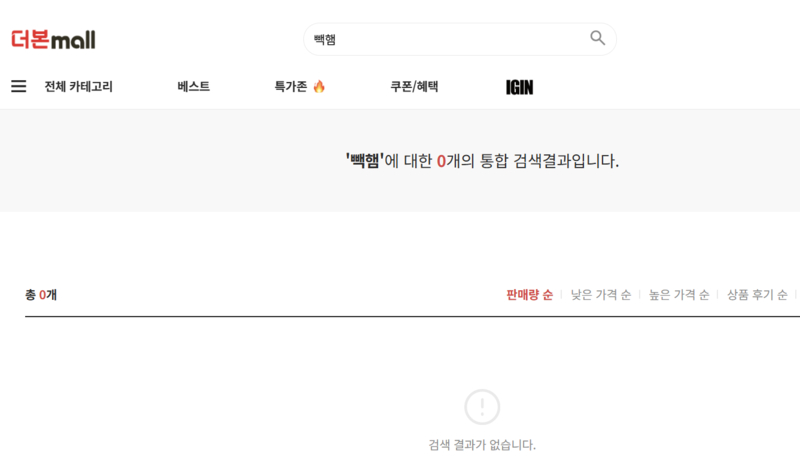Click the exclamation no-results icon
This screenshot has width=800, height=468.
pyautogui.click(x=482, y=406)
